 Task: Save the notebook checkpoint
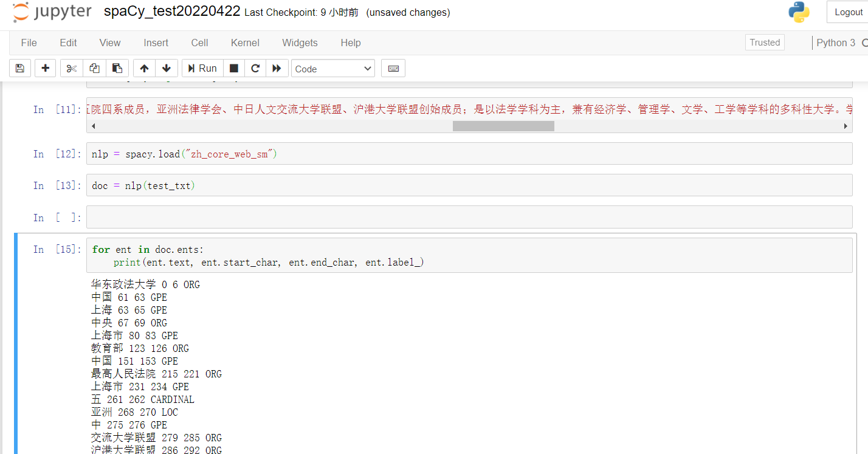[x=19, y=67]
